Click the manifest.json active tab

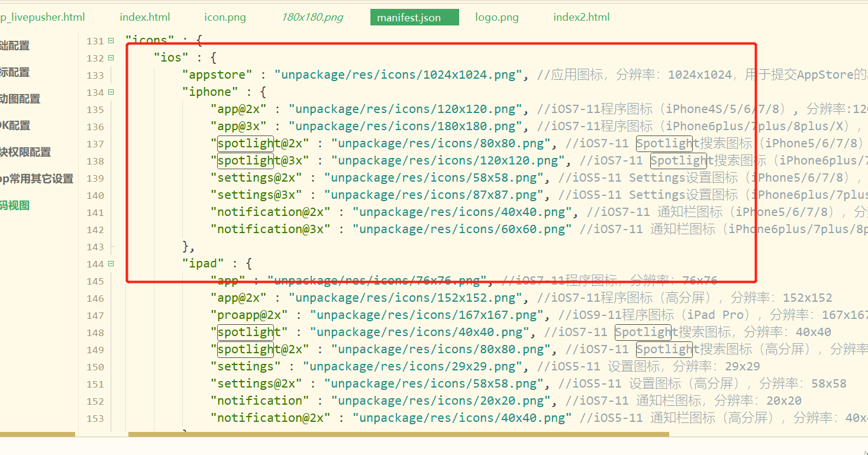[x=414, y=17]
